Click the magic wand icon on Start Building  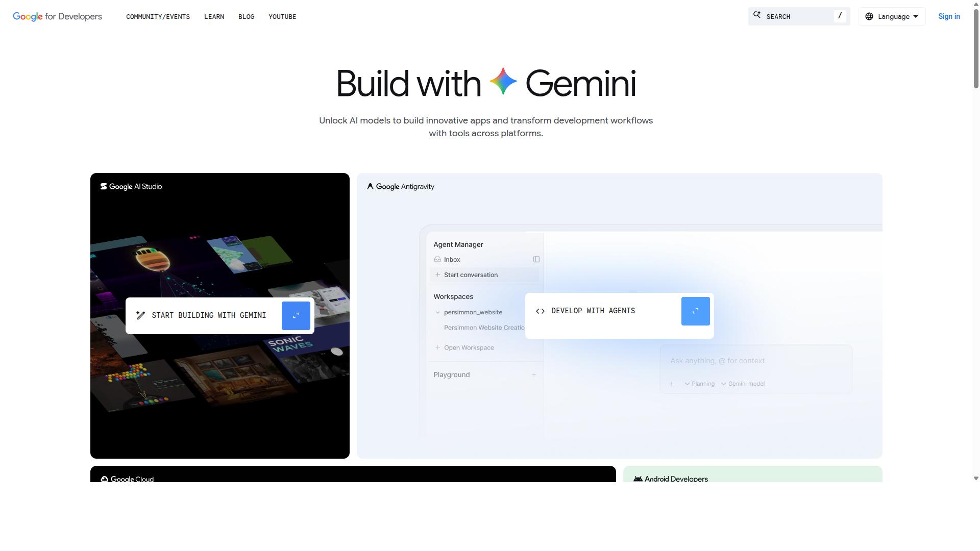coord(140,315)
